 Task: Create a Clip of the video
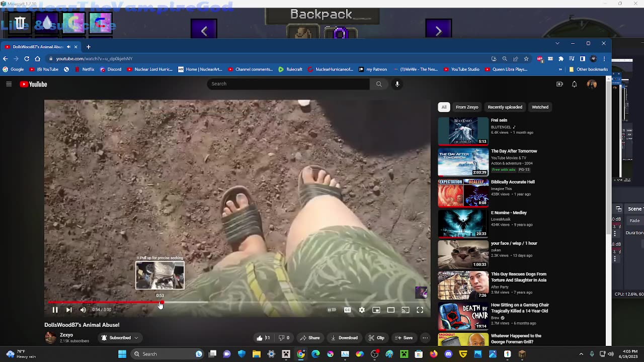click(x=376, y=338)
